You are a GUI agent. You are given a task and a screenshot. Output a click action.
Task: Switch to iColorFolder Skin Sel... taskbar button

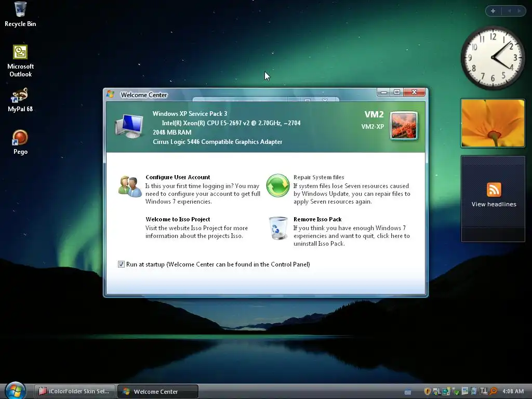tap(75, 391)
